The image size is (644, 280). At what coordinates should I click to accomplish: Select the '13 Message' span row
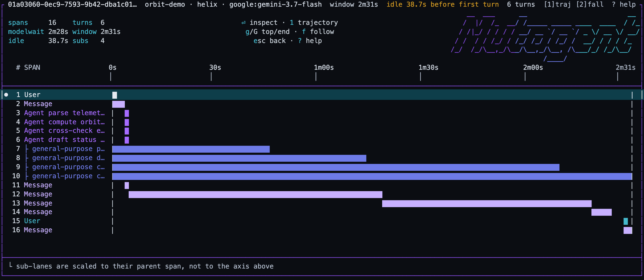click(x=322, y=203)
